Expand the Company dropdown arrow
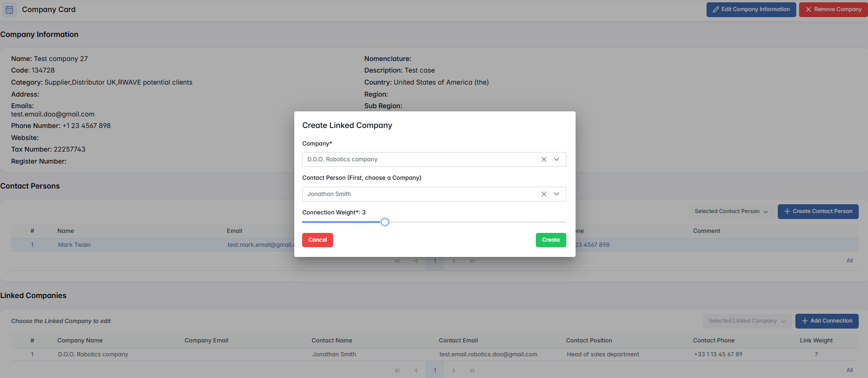 (x=557, y=159)
